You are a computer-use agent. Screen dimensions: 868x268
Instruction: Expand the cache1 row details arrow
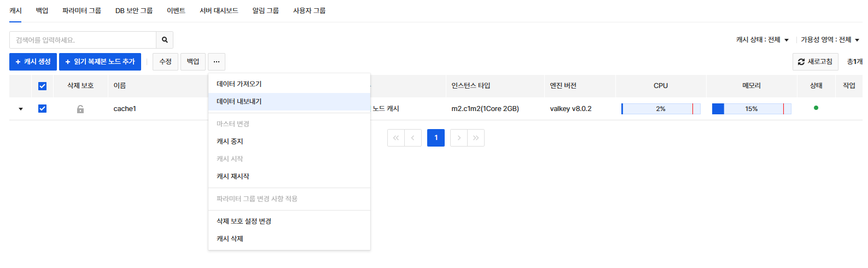[21, 109]
